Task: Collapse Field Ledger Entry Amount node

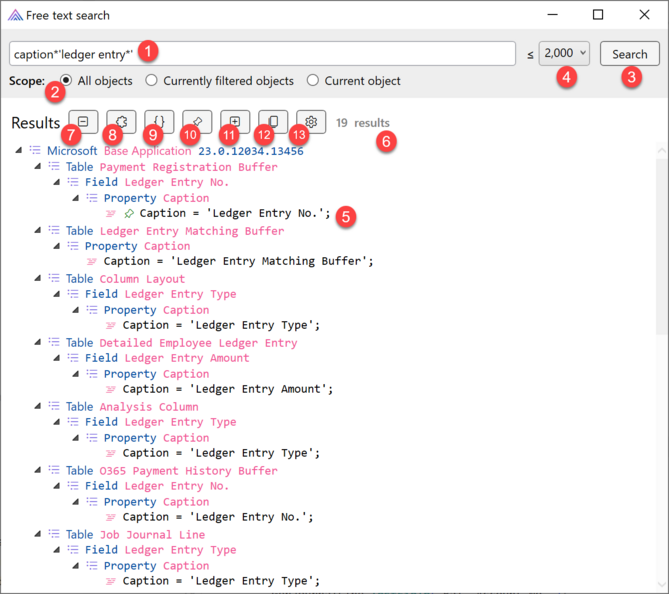Action: (57, 358)
